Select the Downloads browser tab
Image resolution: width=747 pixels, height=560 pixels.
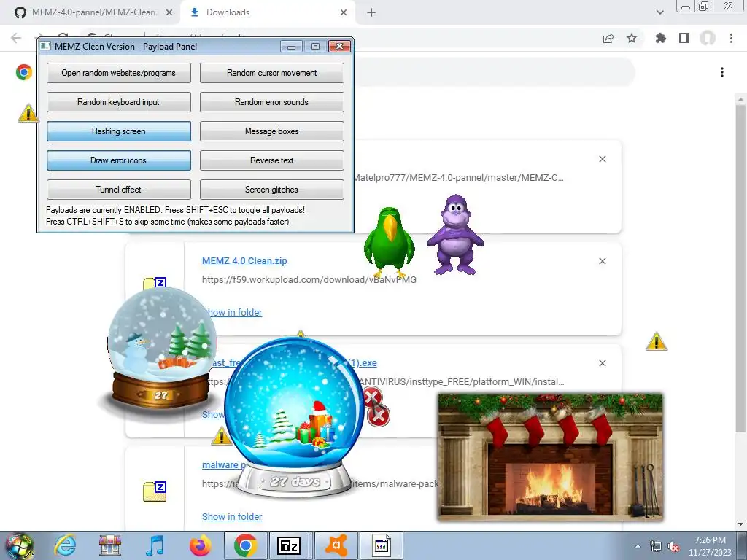267,12
